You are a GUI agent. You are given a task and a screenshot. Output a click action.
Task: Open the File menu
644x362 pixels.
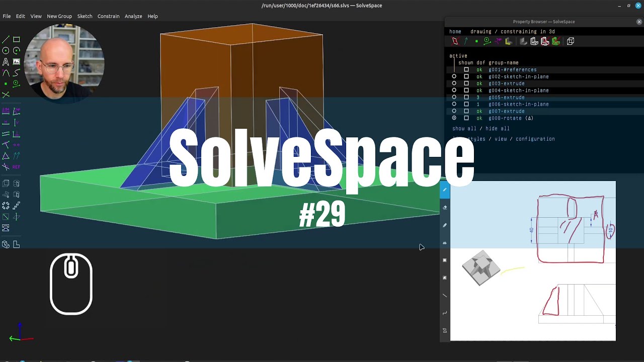click(x=7, y=16)
